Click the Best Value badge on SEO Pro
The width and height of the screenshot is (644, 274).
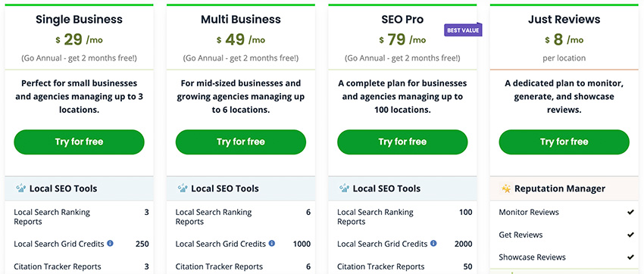463,30
